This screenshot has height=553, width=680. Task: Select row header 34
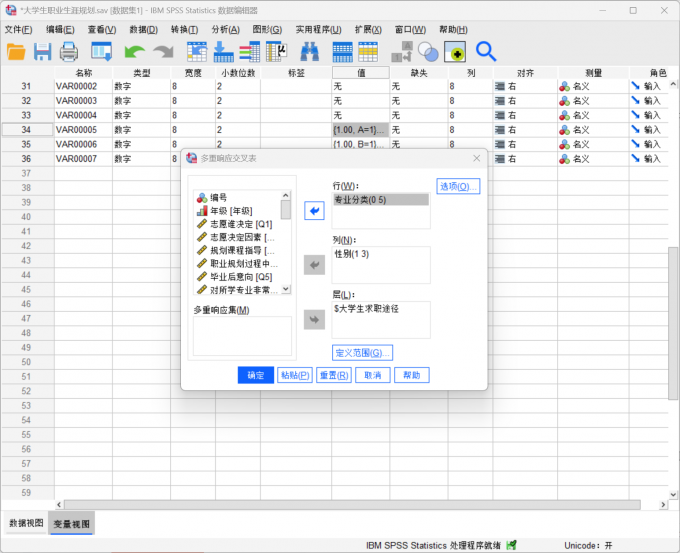coord(27,130)
